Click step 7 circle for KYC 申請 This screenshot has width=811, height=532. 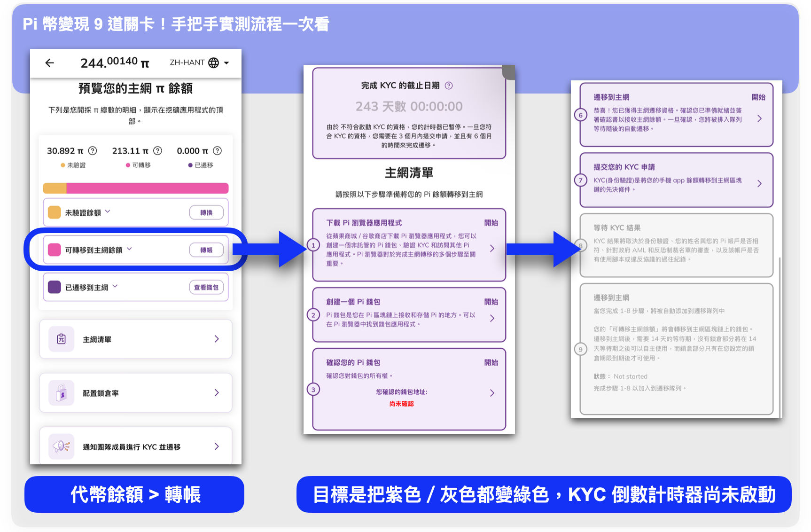pos(581,180)
